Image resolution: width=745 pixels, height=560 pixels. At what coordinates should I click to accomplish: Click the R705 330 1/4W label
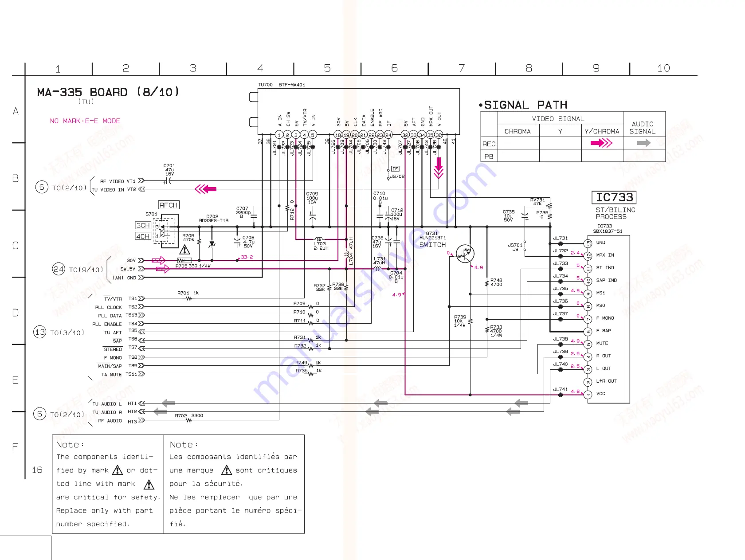[x=193, y=266]
